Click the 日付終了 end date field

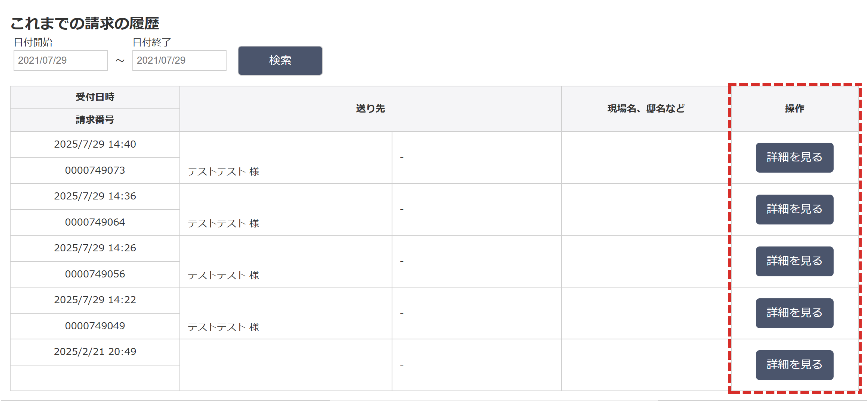point(179,61)
